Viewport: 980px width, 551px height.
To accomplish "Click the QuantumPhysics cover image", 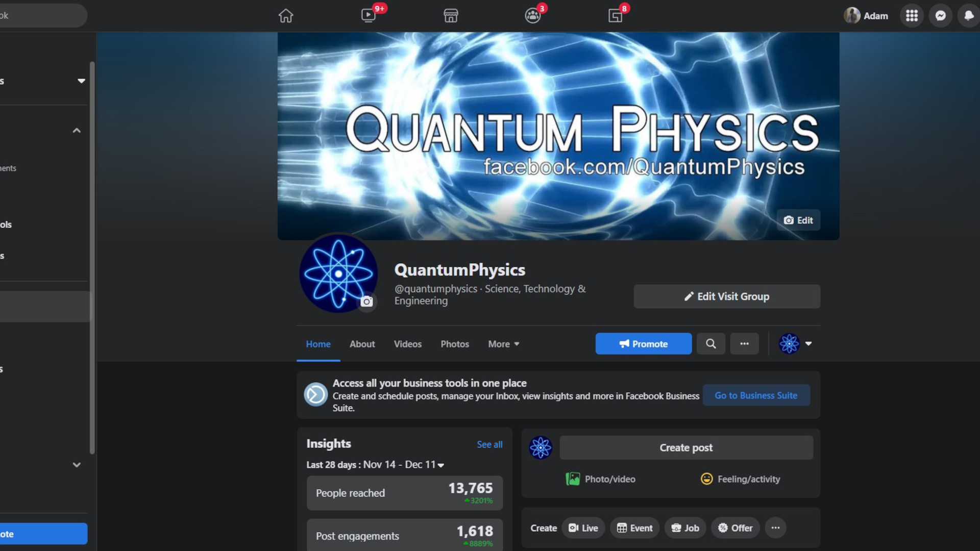I will pos(558,136).
